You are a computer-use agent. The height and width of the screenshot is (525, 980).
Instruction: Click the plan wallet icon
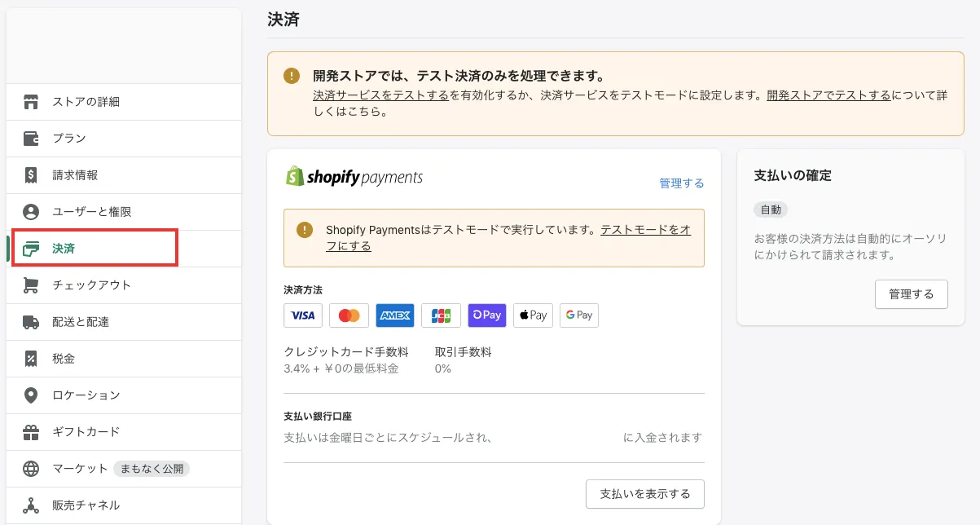point(31,139)
